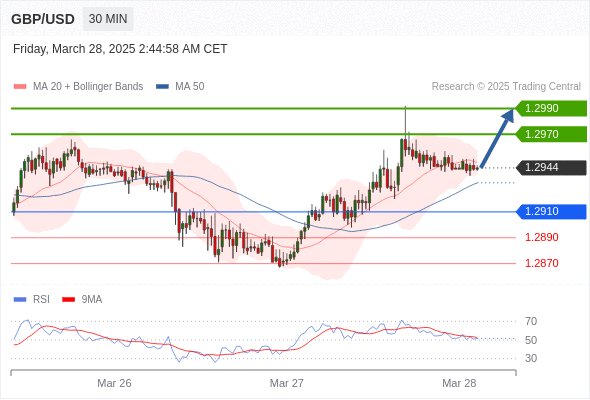
Task: Click the RSI 70 level label
Action: (531, 321)
